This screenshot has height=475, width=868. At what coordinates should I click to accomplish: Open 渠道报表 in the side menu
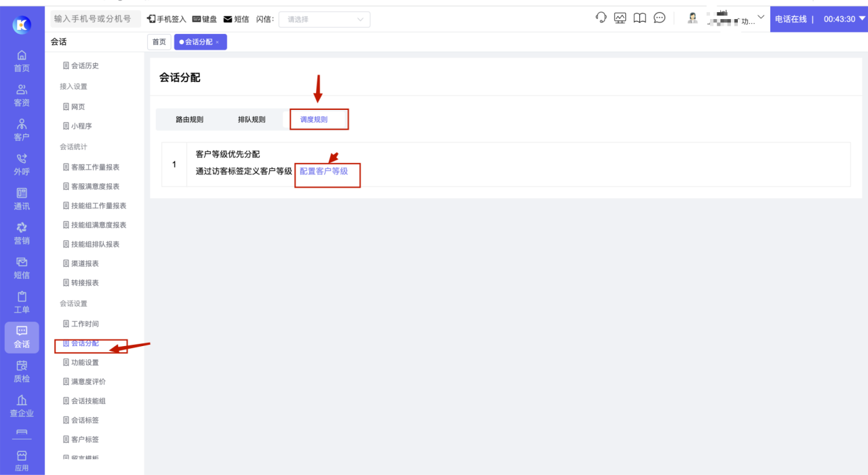pyautogui.click(x=81, y=263)
